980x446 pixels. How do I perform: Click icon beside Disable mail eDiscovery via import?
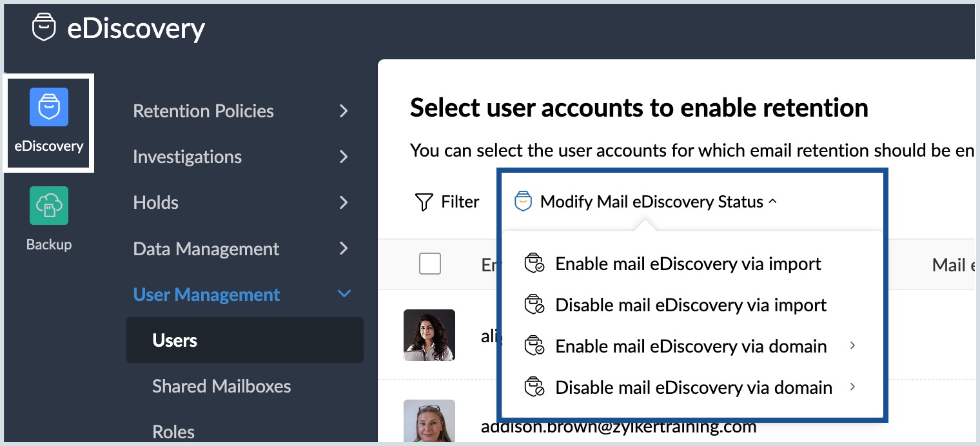[x=534, y=305]
